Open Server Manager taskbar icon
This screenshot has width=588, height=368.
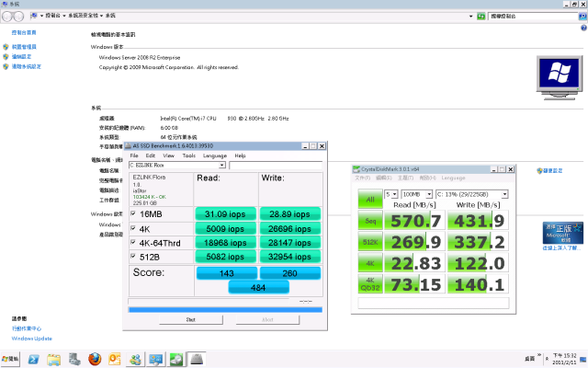(x=74, y=360)
